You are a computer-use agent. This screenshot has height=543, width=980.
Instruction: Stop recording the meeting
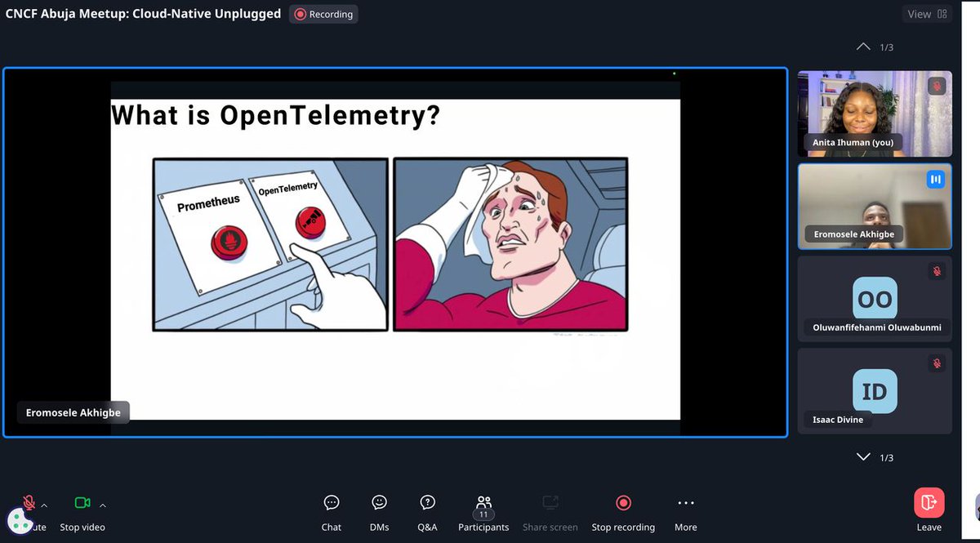pyautogui.click(x=623, y=513)
